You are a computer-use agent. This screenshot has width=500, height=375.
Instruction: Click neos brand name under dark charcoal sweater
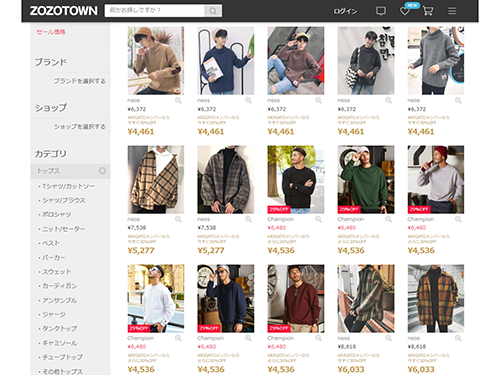344,100
